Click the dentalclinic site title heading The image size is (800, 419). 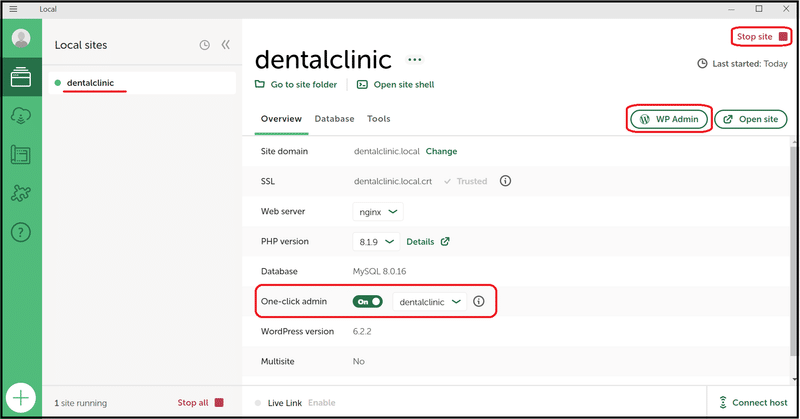click(x=323, y=59)
